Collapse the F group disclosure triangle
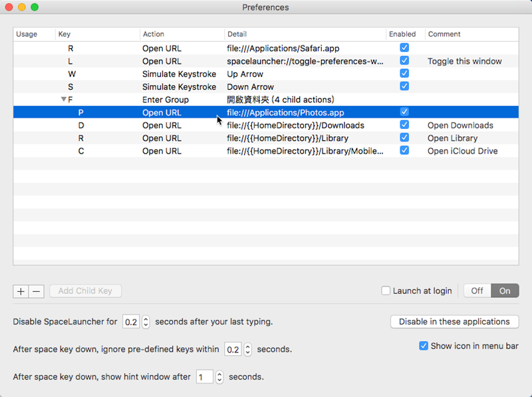 [x=64, y=100]
